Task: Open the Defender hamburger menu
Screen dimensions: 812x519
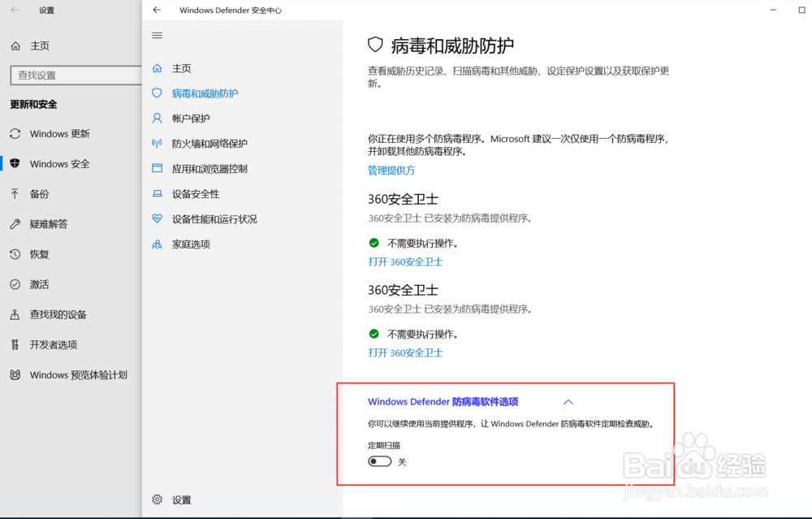Action: 157,35
